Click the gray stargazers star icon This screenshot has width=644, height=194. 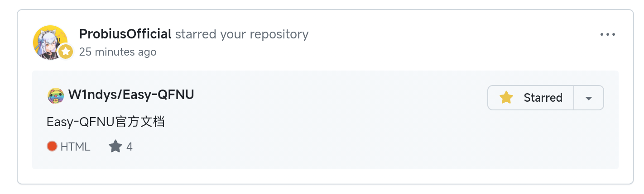115,147
